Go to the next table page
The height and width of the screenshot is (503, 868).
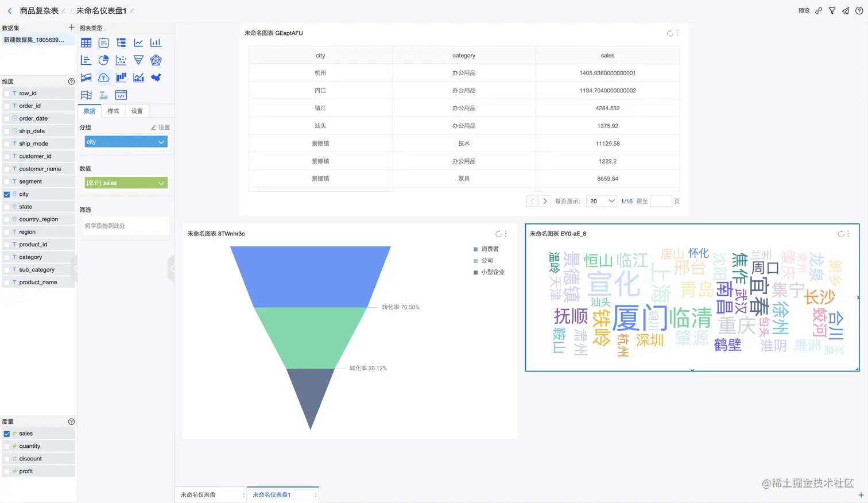pos(545,201)
